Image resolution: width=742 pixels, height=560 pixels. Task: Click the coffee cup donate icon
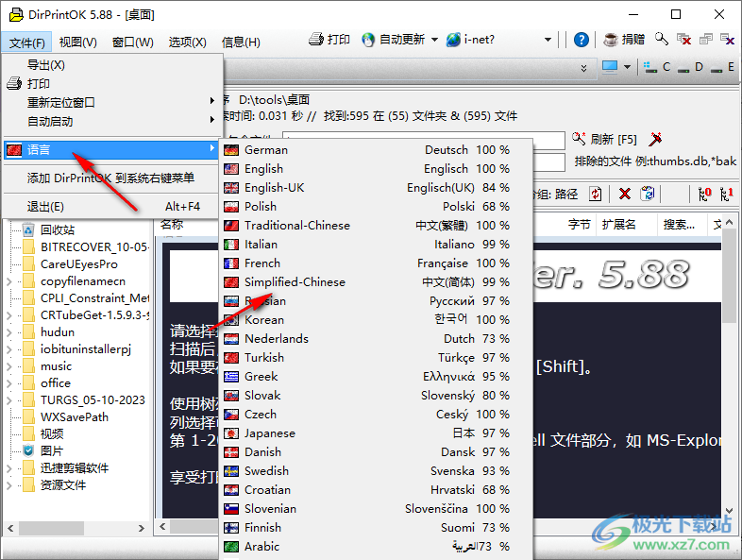[x=611, y=40]
